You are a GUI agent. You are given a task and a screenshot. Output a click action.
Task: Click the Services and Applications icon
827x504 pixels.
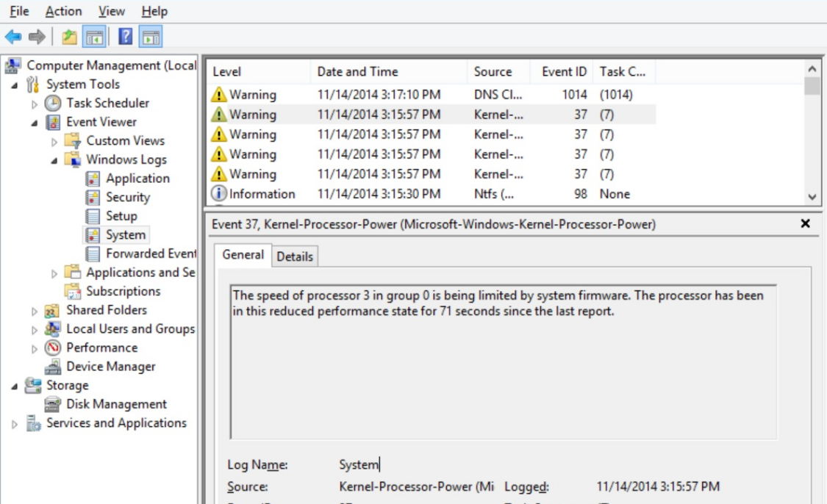(33, 423)
